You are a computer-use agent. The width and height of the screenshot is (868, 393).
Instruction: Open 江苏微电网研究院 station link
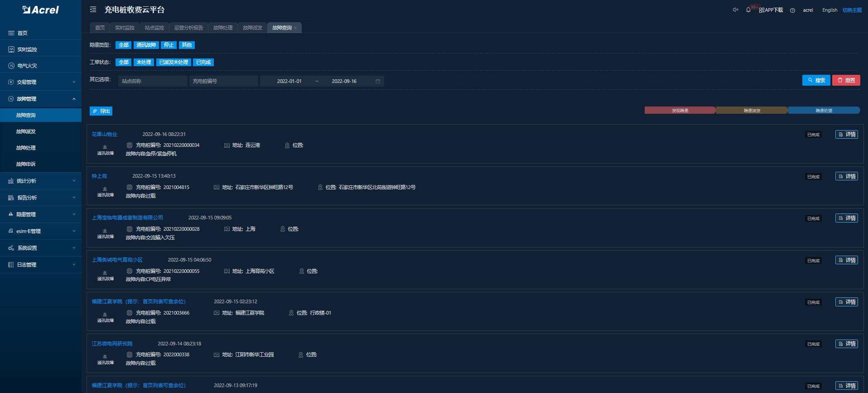[x=112, y=344]
